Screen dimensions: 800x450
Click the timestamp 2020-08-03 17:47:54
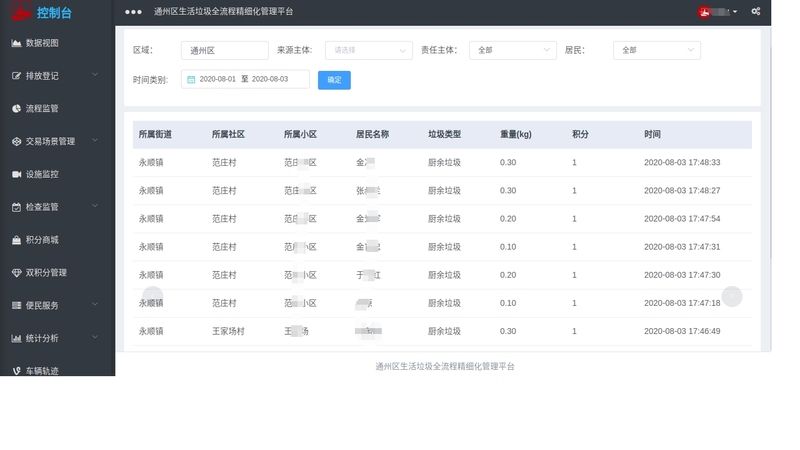(x=682, y=219)
